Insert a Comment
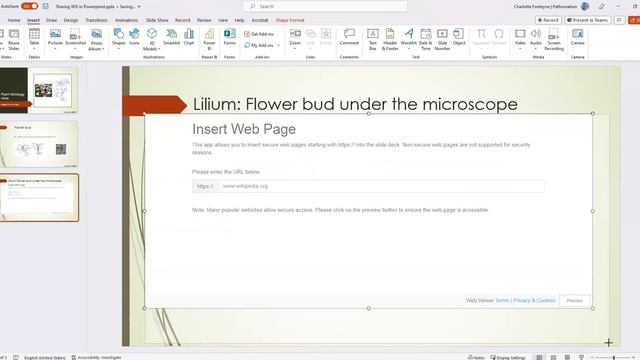This screenshot has height=360, width=640. [x=349, y=37]
